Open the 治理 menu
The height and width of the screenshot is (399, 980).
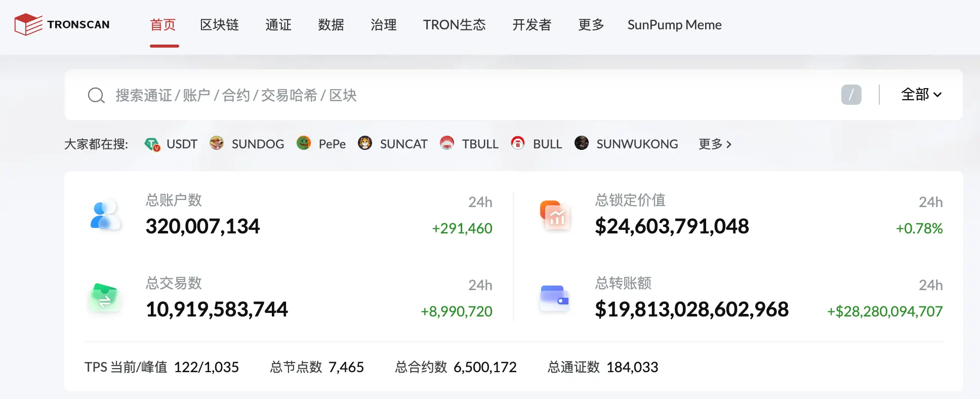click(x=384, y=25)
